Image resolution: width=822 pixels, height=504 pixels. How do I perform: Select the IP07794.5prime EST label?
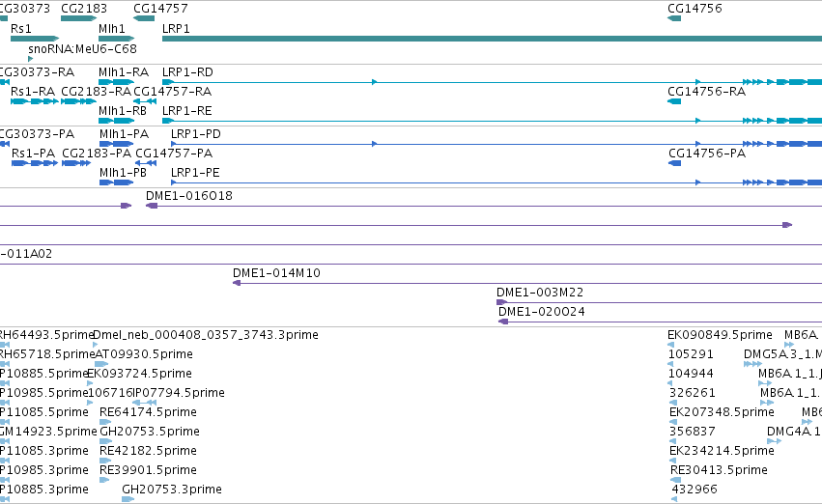pyautogui.click(x=180, y=392)
